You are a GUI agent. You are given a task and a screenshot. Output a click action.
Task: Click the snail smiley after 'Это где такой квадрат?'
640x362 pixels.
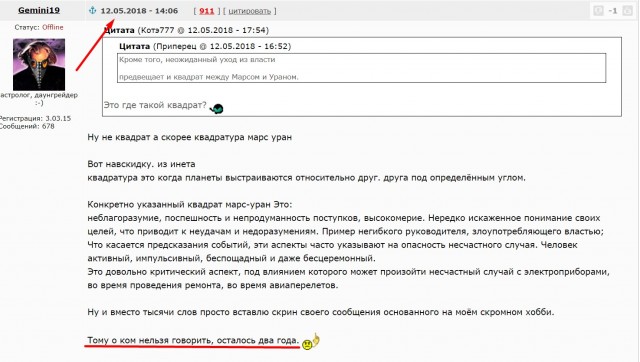216,109
